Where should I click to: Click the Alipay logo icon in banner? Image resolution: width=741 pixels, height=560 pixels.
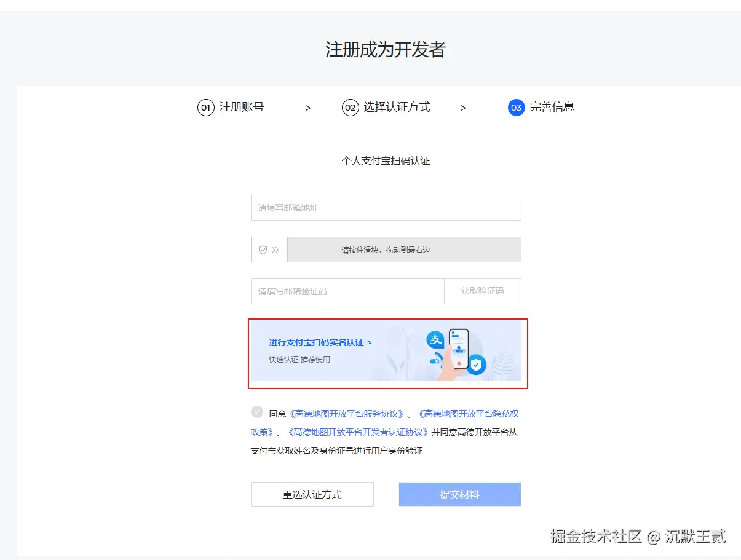pyautogui.click(x=436, y=340)
